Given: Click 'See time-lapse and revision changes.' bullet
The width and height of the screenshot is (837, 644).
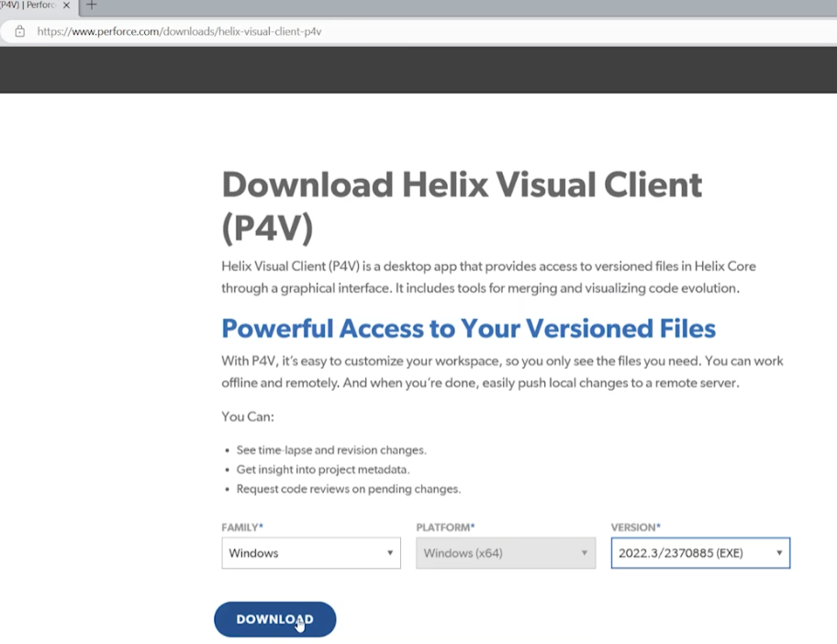Looking at the screenshot, I should click(x=331, y=450).
